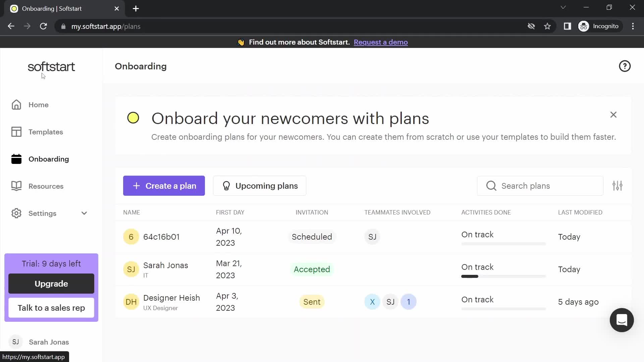This screenshot has width=644, height=362.
Task: Select Onboarding in the sidebar
Action: click(x=49, y=159)
